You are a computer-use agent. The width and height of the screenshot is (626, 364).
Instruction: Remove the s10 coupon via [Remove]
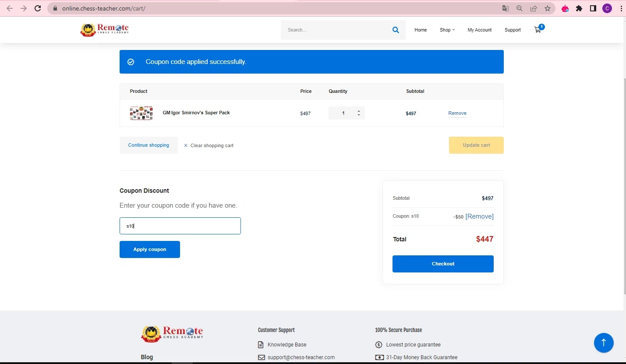point(479,216)
